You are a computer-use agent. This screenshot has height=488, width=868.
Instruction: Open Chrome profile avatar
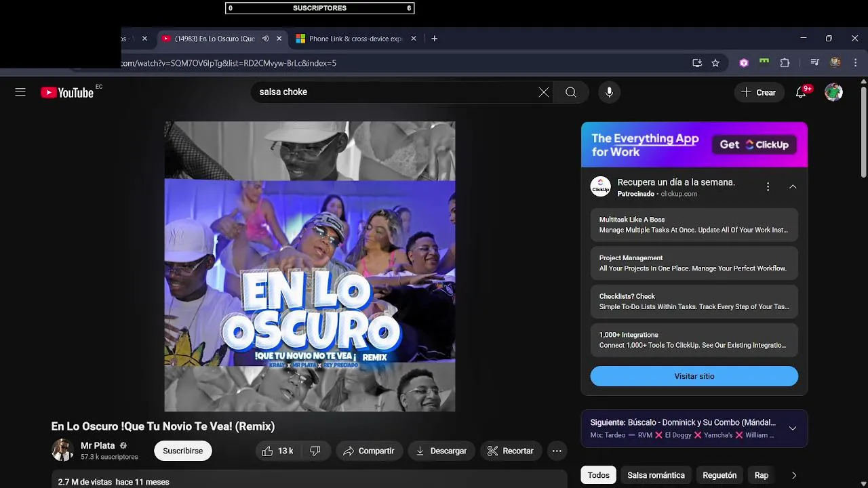point(835,62)
